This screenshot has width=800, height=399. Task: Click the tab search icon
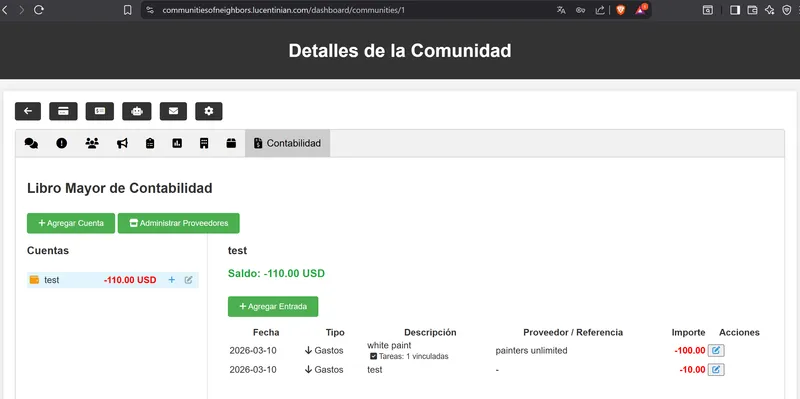[708, 10]
